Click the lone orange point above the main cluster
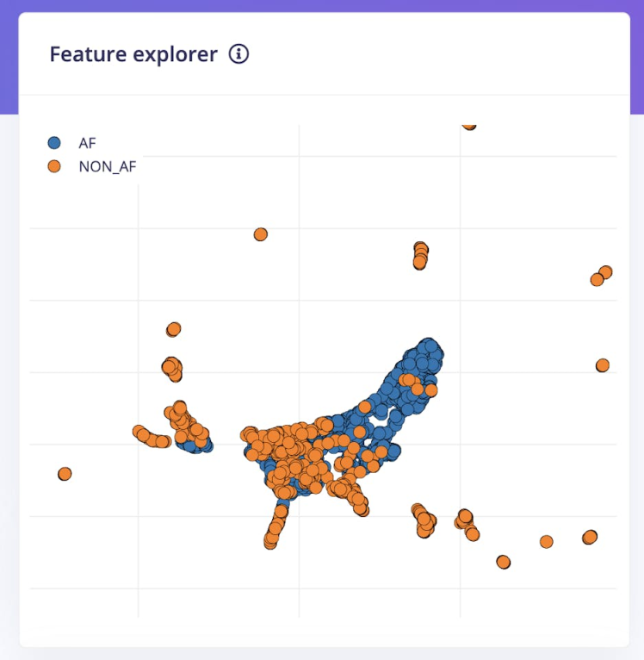 click(x=261, y=234)
